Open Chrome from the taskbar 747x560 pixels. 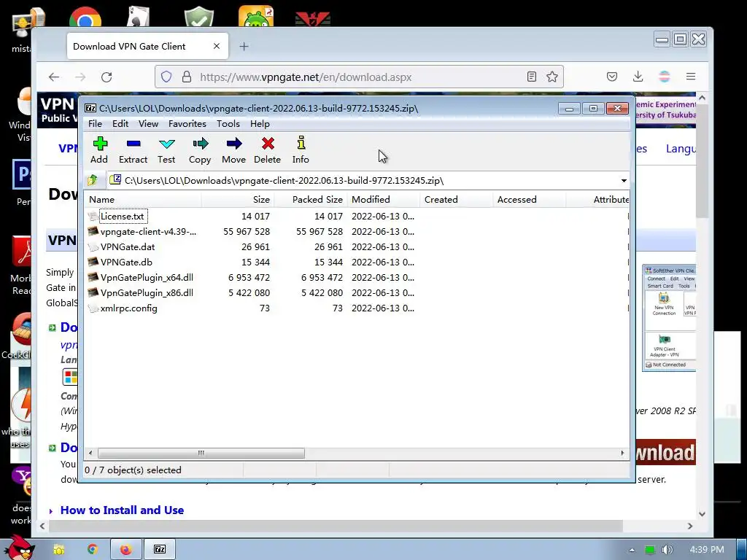click(93, 550)
